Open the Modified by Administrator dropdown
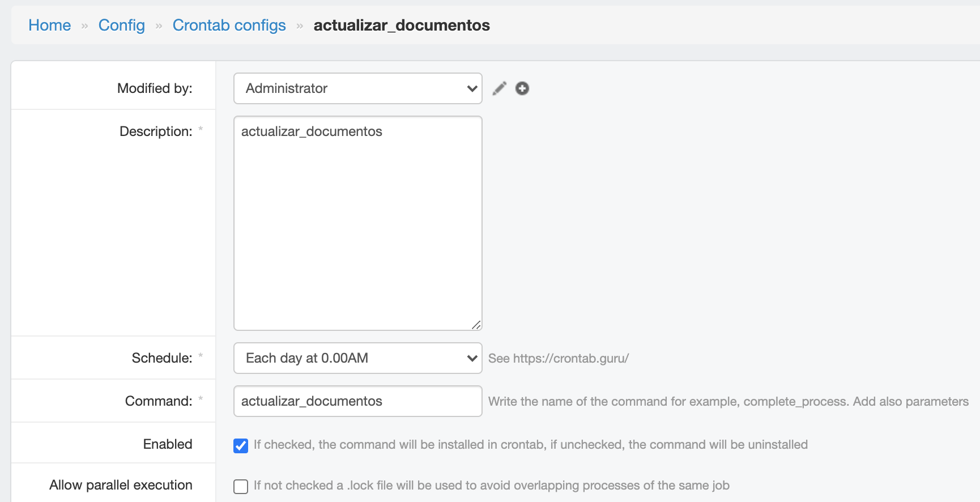This screenshot has height=502, width=980. (357, 88)
